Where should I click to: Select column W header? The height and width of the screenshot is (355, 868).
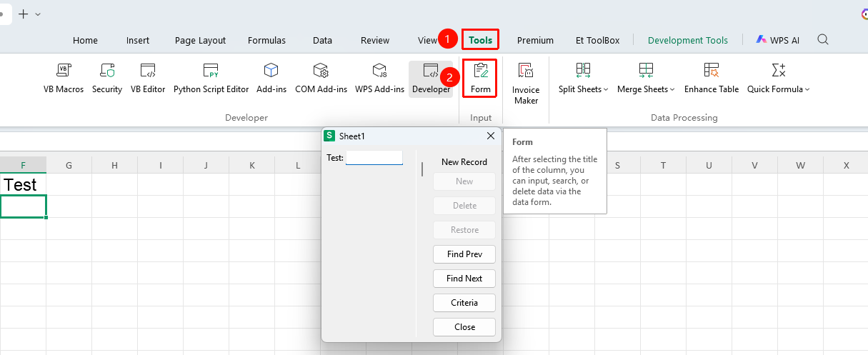(x=800, y=165)
